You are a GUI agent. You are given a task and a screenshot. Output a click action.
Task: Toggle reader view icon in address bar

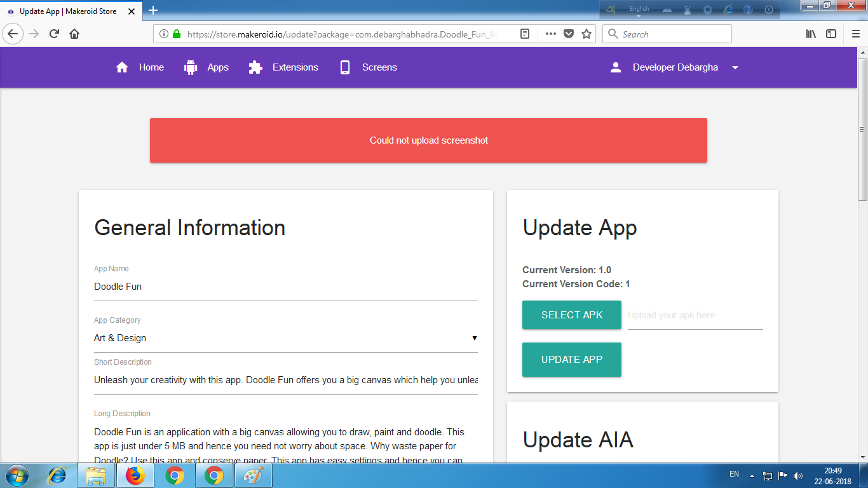(x=525, y=34)
